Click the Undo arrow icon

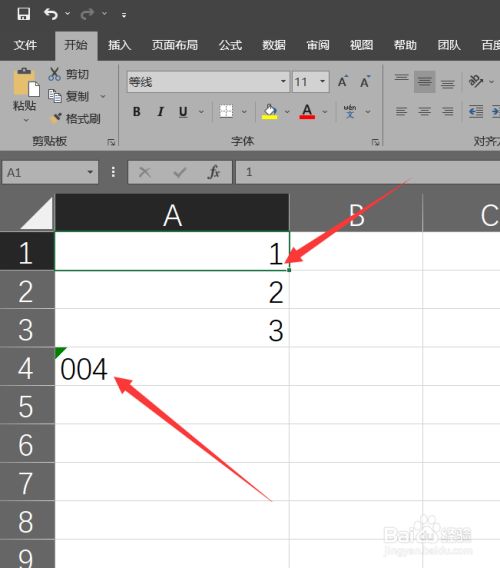(x=51, y=14)
